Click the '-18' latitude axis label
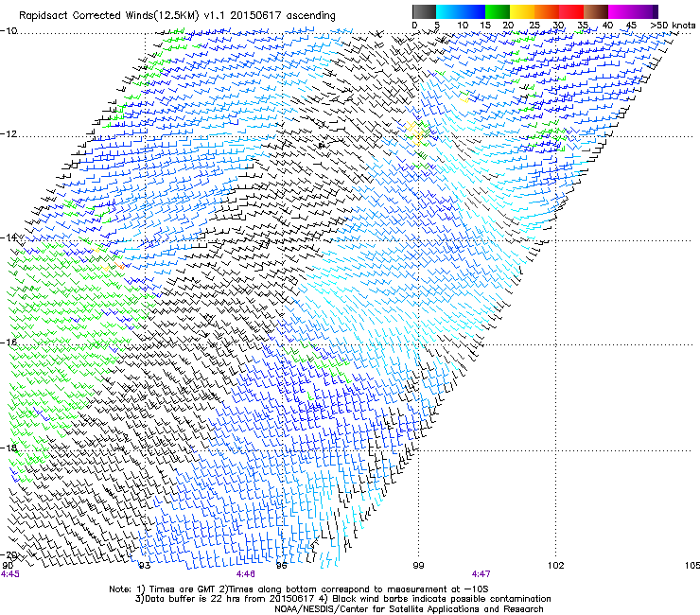 click(9, 448)
